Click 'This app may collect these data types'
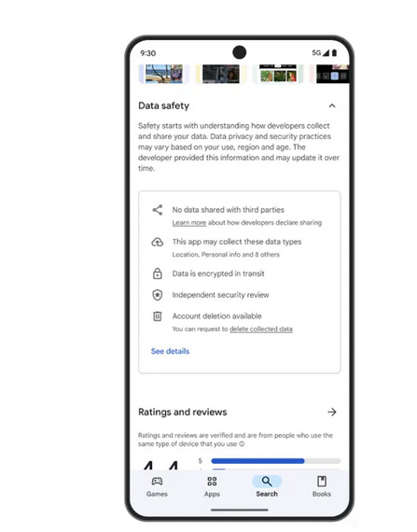Image resolution: width=417 pixels, height=532 pixels. (237, 242)
